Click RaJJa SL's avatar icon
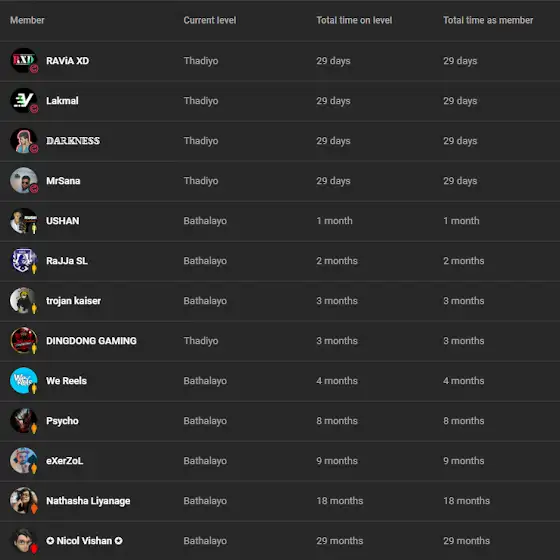Screen dimensions: 560x560 click(24, 260)
